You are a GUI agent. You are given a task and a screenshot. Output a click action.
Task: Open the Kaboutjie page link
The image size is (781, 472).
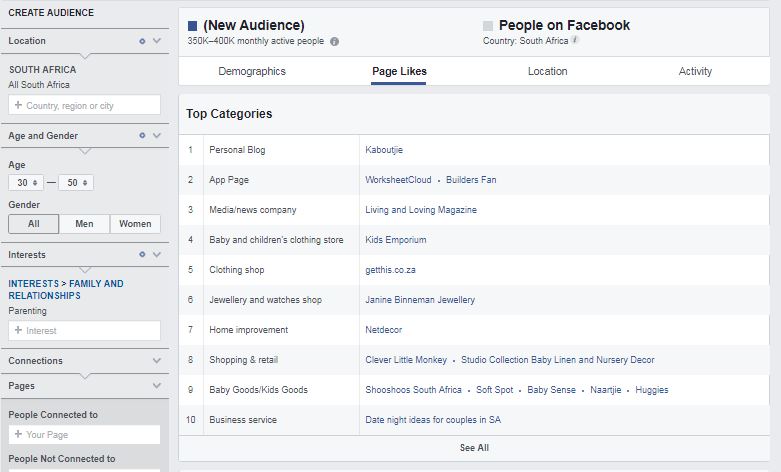click(384, 150)
